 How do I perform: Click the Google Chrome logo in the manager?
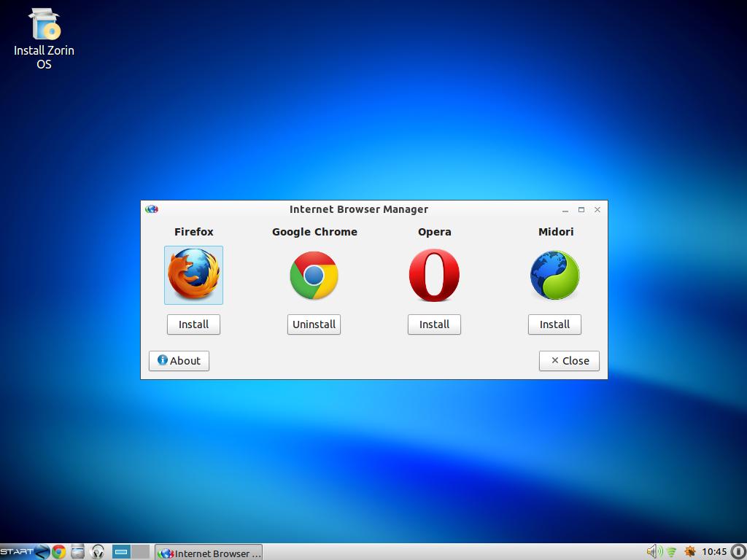pos(314,275)
